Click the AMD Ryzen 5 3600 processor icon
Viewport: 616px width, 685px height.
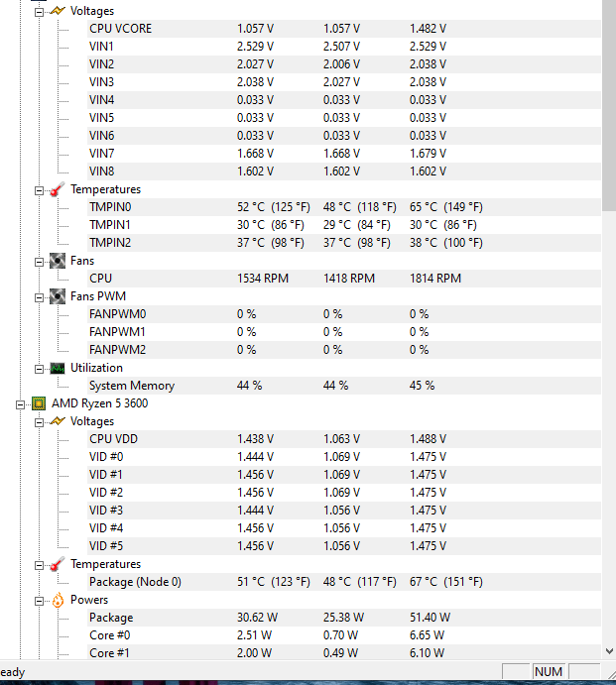coord(39,403)
